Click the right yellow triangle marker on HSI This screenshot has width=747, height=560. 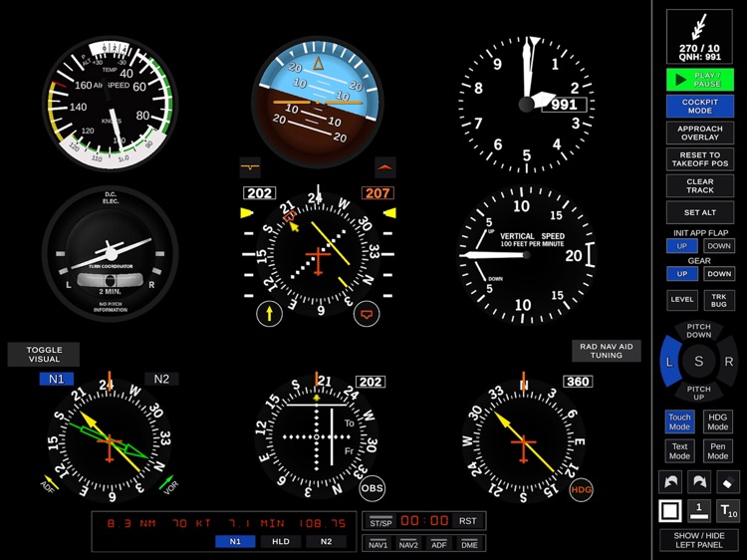tap(389, 213)
